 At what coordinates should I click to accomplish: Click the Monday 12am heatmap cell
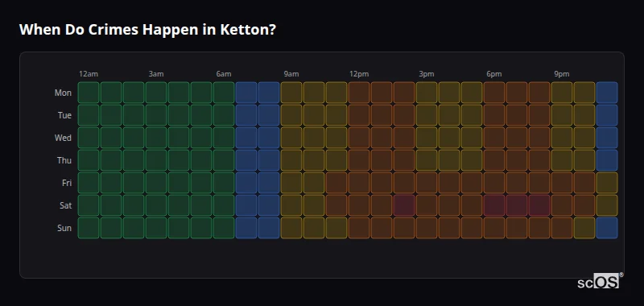(89, 93)
